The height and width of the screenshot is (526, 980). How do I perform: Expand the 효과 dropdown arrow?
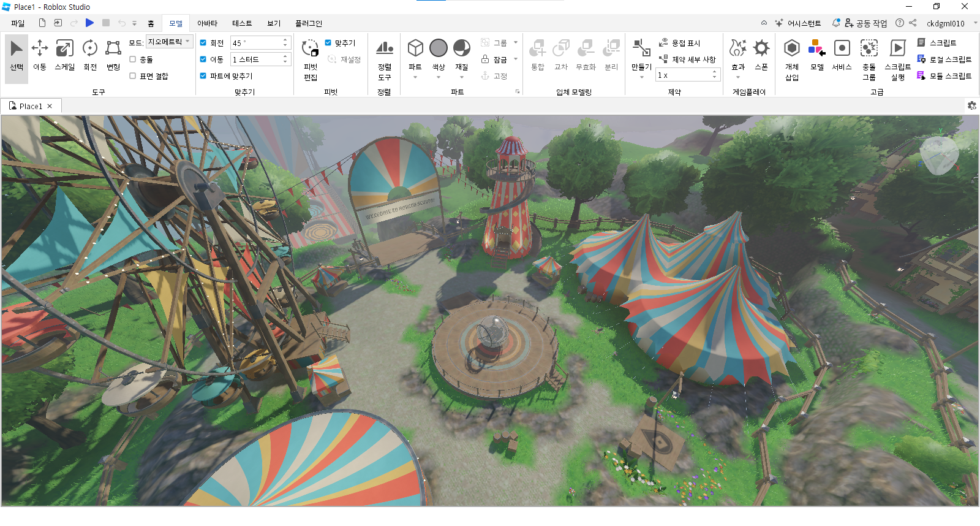click(x=738, y=77)
